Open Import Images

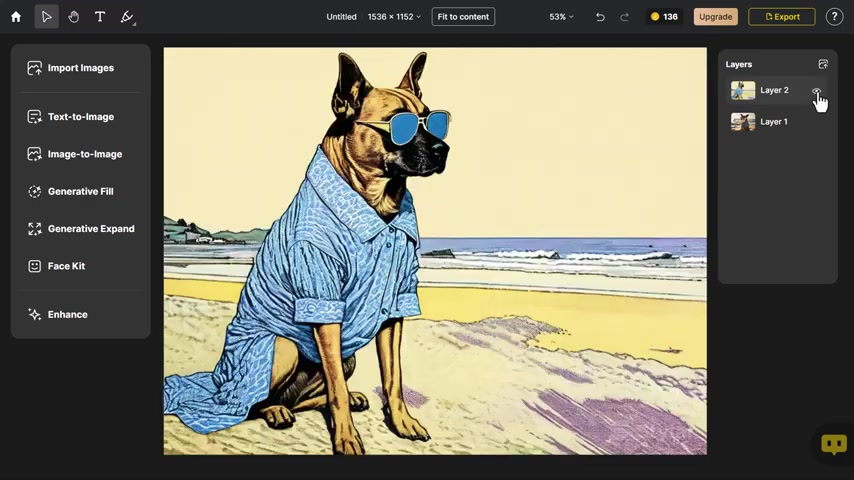click(81, 68)
